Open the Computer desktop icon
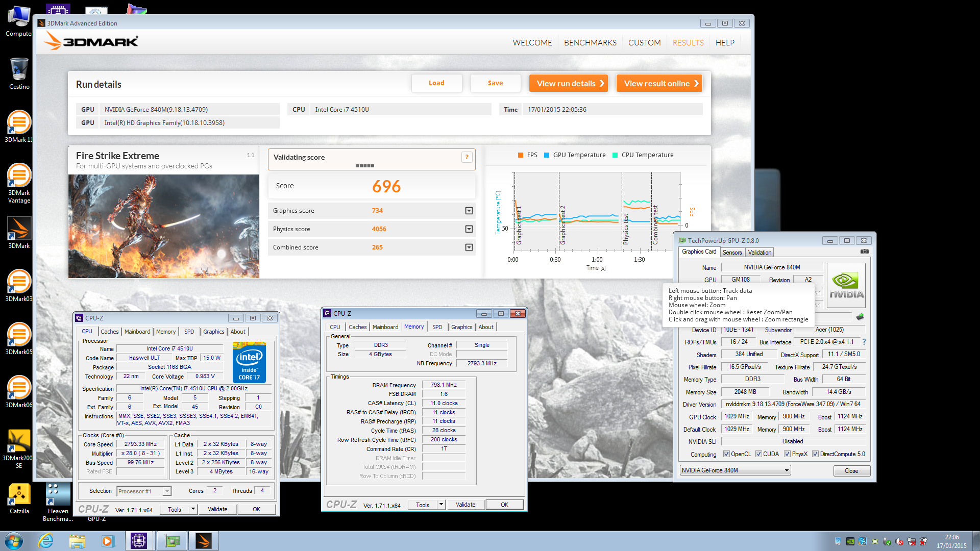This screenshot has height=551, width=980. [19, 21]
